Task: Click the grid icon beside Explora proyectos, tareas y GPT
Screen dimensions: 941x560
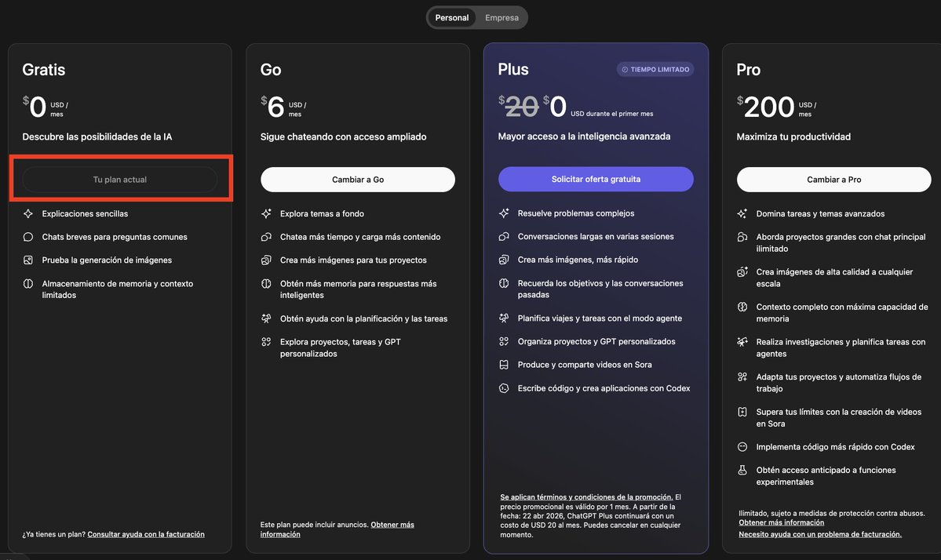Action: (266, 342)
